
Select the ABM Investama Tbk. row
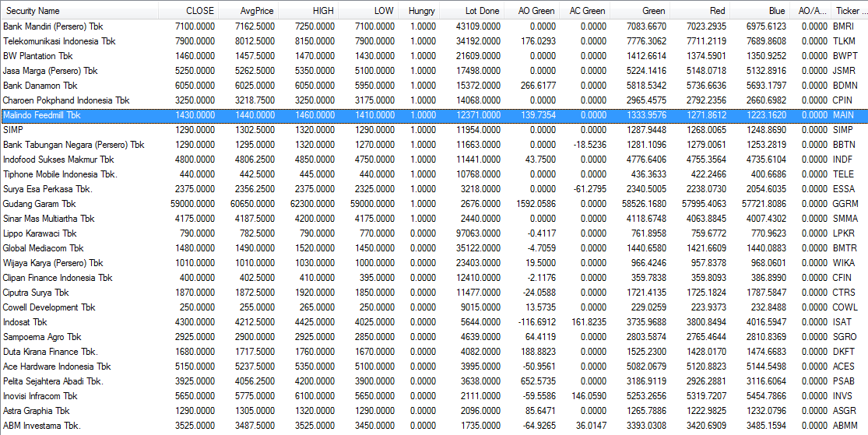pos(434,426)
